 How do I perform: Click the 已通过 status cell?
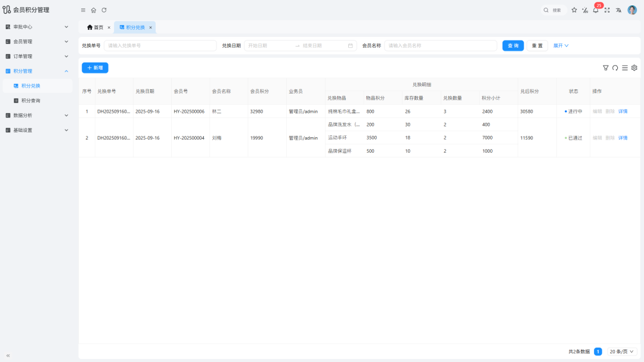pyautogui.click(x=574, y=138)
